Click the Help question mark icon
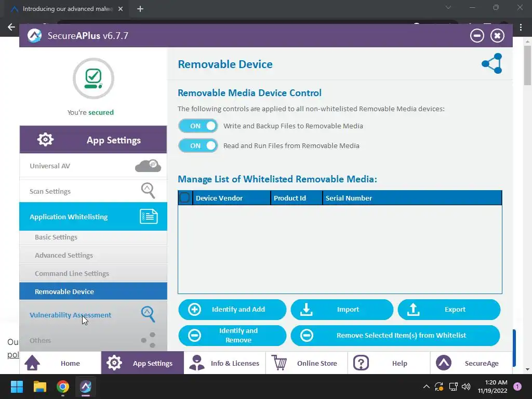 point(361,363)
